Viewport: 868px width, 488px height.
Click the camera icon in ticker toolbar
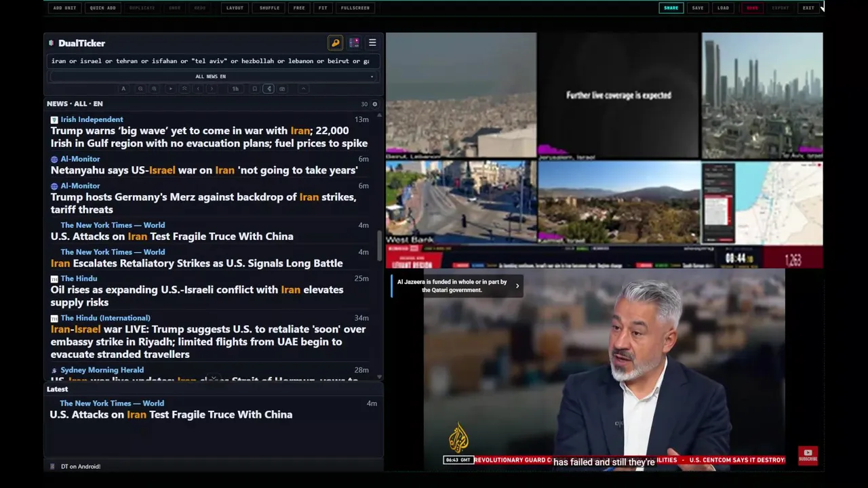point(282,89)
